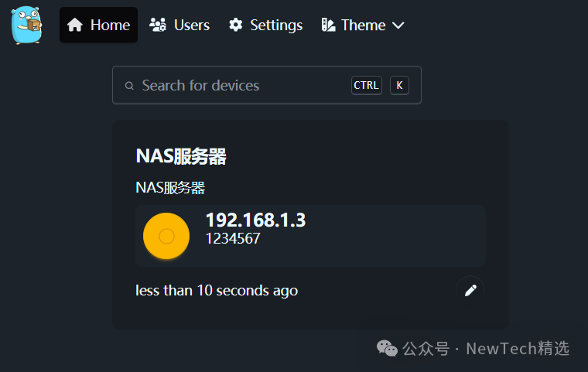Click the people icon beside Users
The height and width of the screenshot is (372, 588).
[x=158, y=25]
